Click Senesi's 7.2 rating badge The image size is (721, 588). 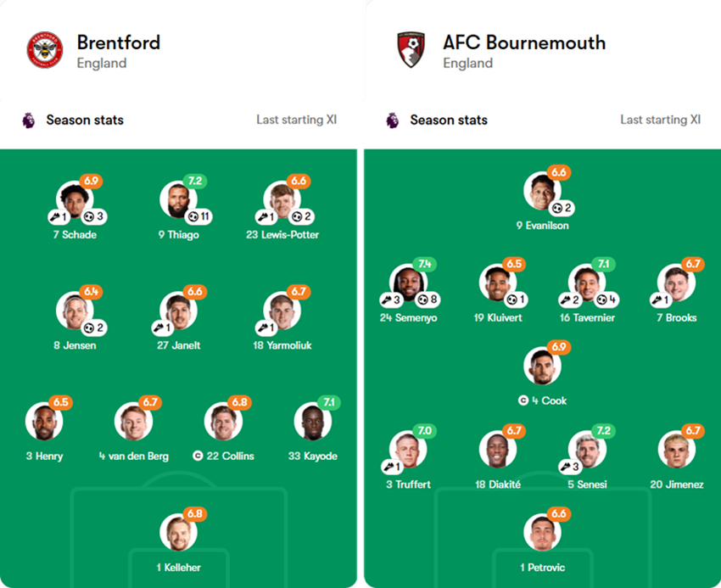click(x=602, y=430)
